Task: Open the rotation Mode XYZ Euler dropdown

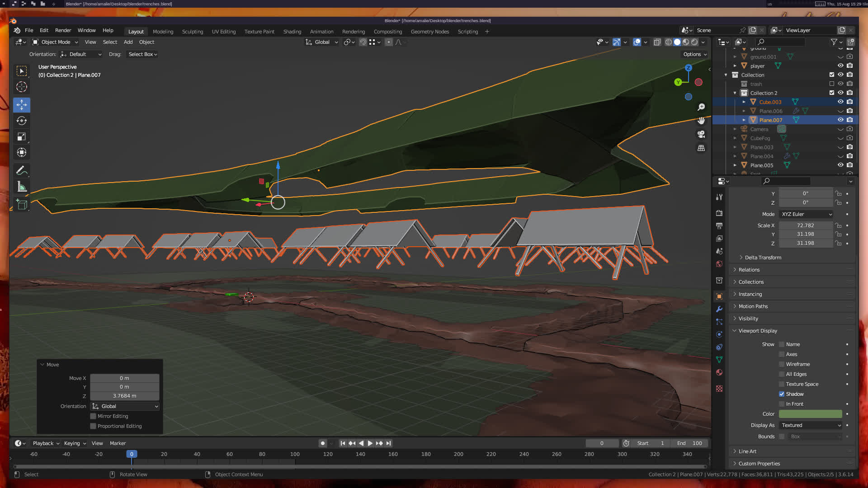Action: click(x=806, y=214)
